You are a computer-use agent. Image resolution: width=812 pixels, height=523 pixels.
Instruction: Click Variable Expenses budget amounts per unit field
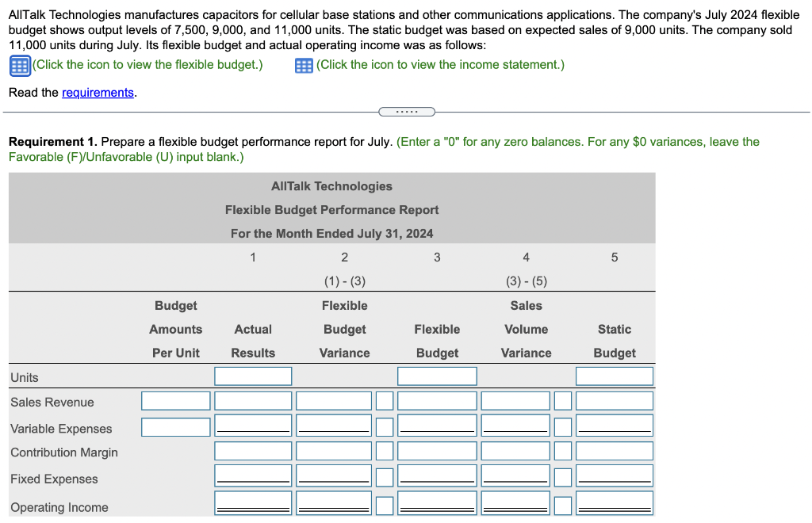coord(175,426)
